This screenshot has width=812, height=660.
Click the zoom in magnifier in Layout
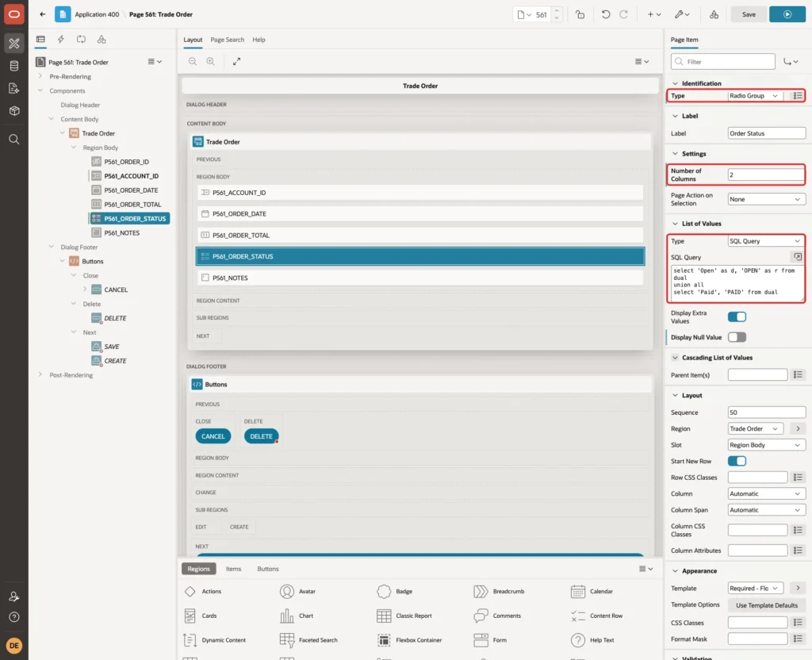click(211, 61)
